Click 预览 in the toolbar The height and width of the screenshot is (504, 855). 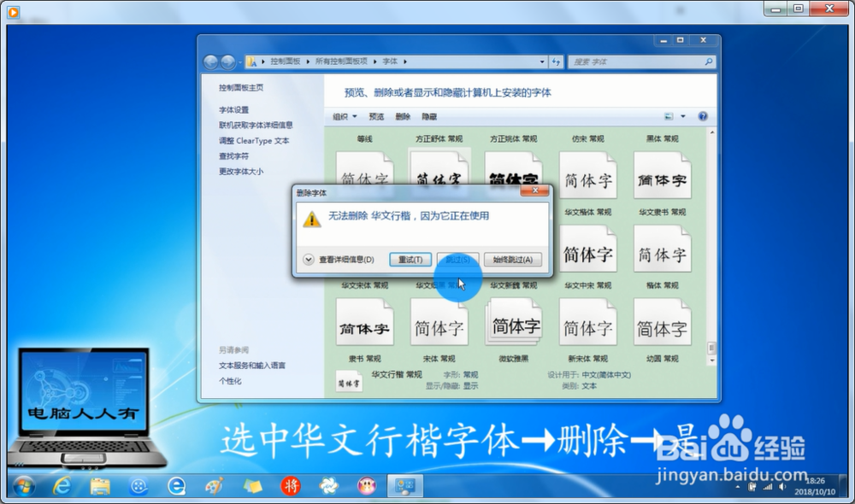[376, 116]
